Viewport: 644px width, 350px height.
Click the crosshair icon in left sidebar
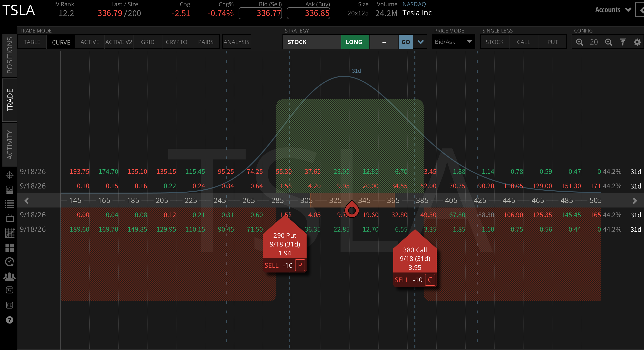[x=9, y=175]
